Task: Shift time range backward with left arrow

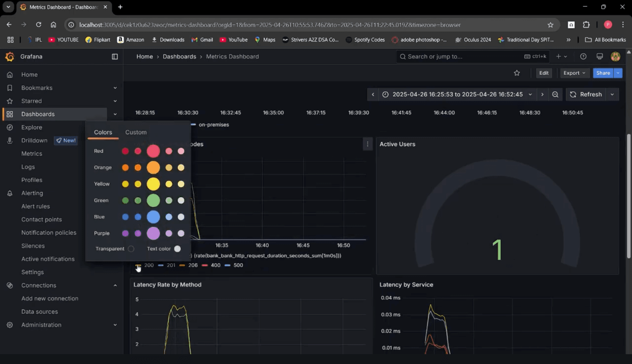Action: tap(373, 94)
